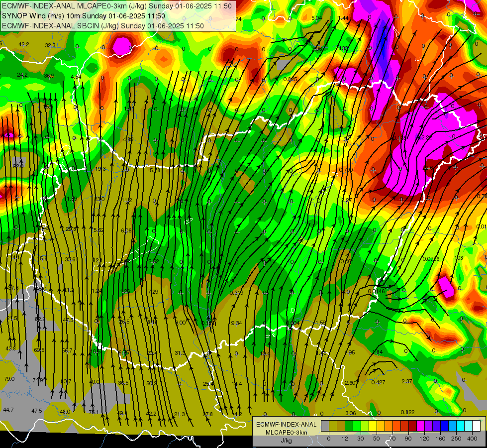Click the map value 0.825
This screenshot has width=487, height=448.
291,79
